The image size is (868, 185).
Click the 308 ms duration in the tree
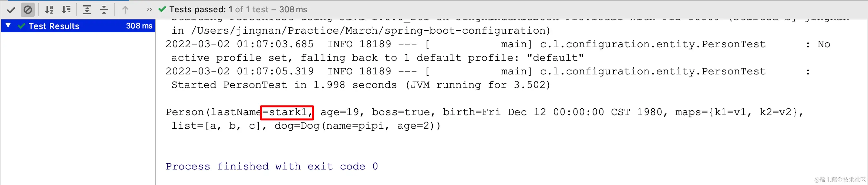click(x=139, y=26)
